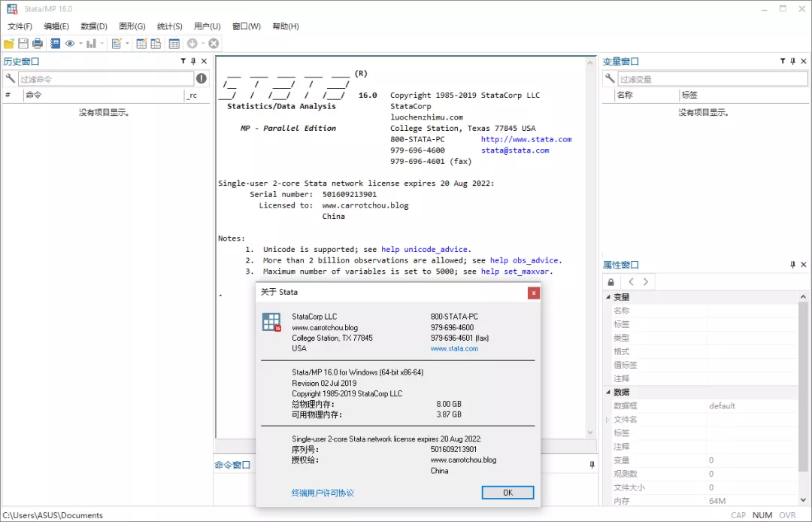Click the 命令 column header in 历史窗口
Screen dimensions: 812x522
pyautogui.click(x=104, y=95)
